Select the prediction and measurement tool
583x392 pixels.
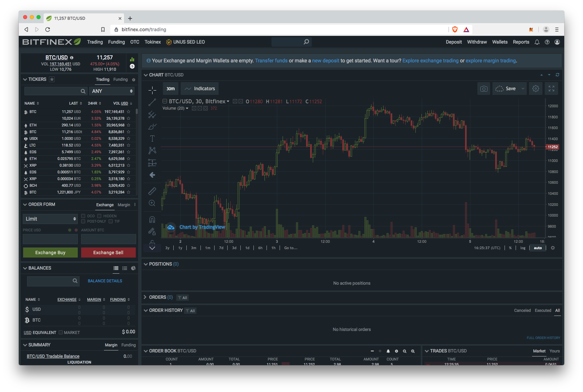pyautogui.click(x=152, y=163)
